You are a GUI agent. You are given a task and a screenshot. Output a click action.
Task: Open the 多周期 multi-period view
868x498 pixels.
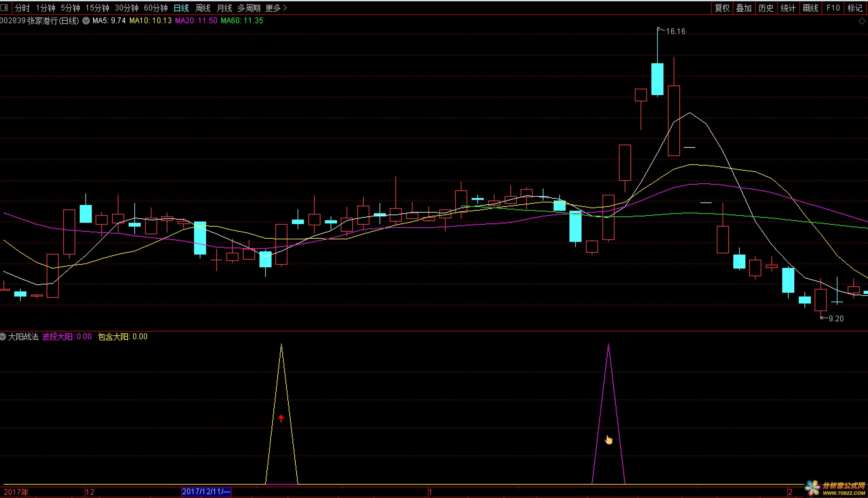(x=249, y=8)
